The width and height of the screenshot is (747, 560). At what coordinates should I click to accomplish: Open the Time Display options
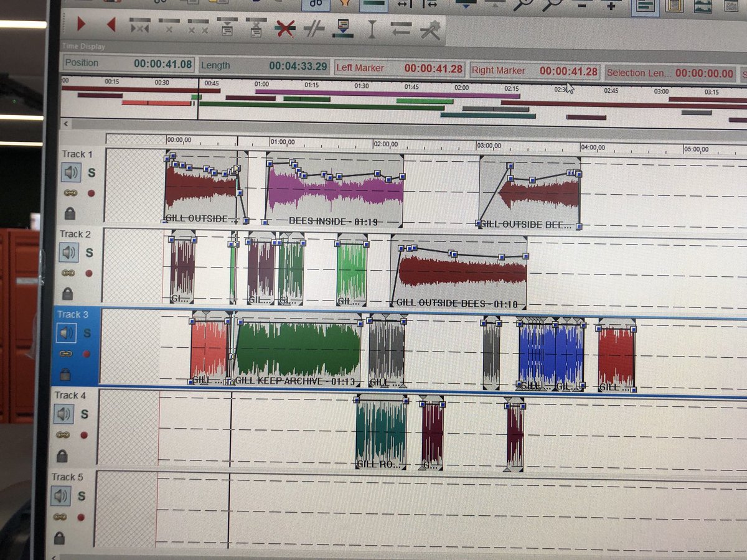(x=82, y=47)
